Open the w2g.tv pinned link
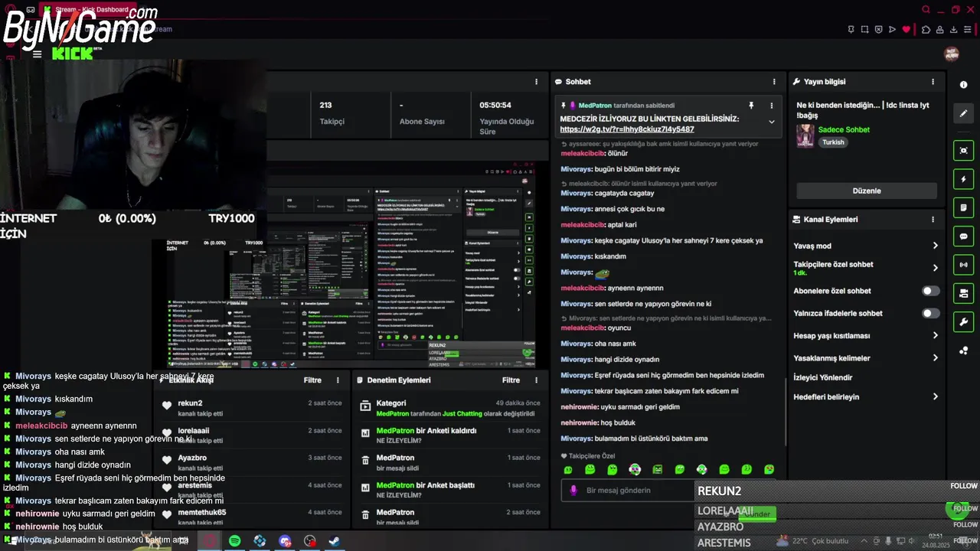The image size is (980, 551). click(x=627, y=129)
